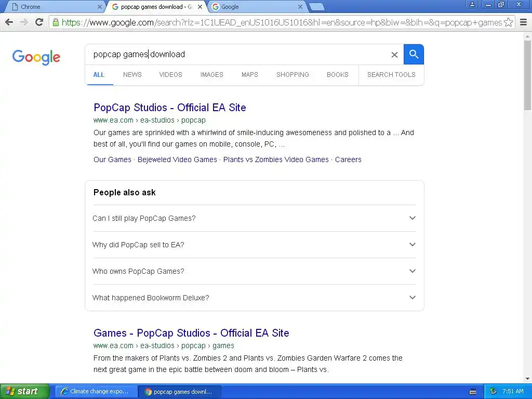This screenshot has height=399, width=532.
Task: Close the 'Google' tab
Action: click(x=300, y=7)
